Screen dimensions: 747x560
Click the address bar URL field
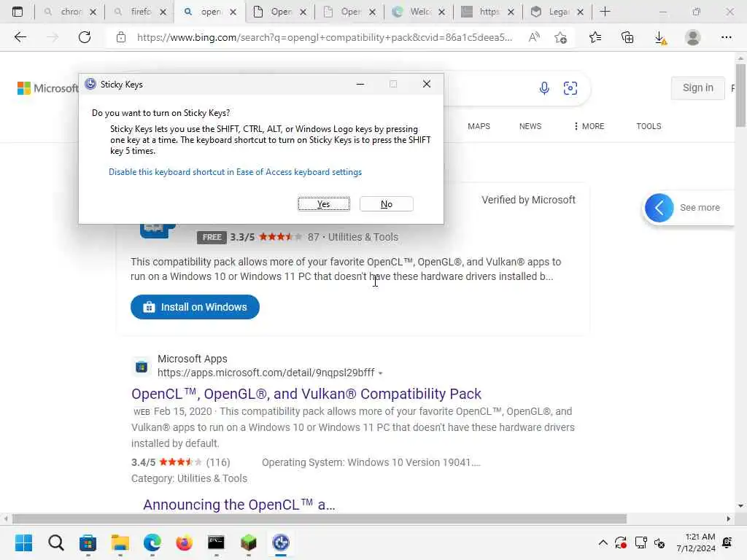pyautogui.click(x=325, y=37)
